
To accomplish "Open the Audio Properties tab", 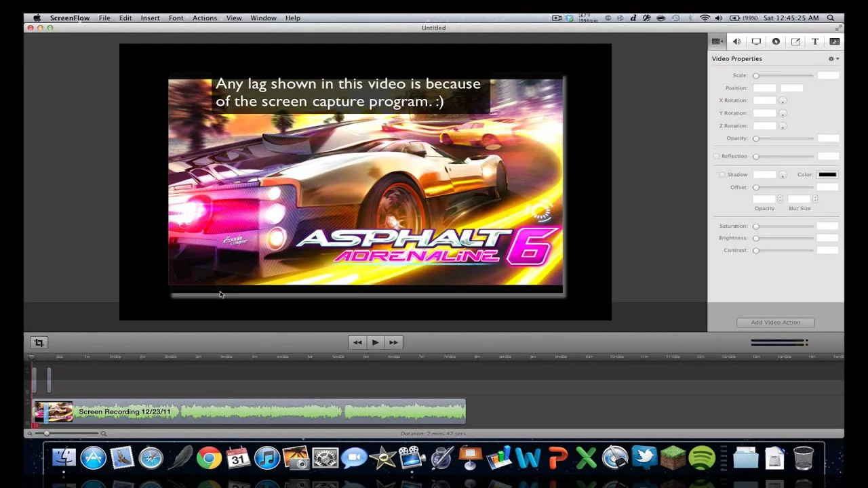I will 736,41.
